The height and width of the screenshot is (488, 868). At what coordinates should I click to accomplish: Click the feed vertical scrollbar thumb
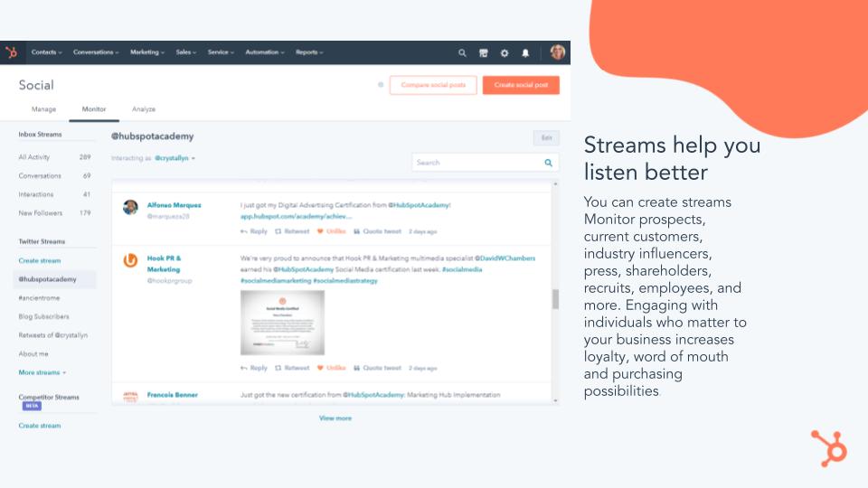pos(555,299)
